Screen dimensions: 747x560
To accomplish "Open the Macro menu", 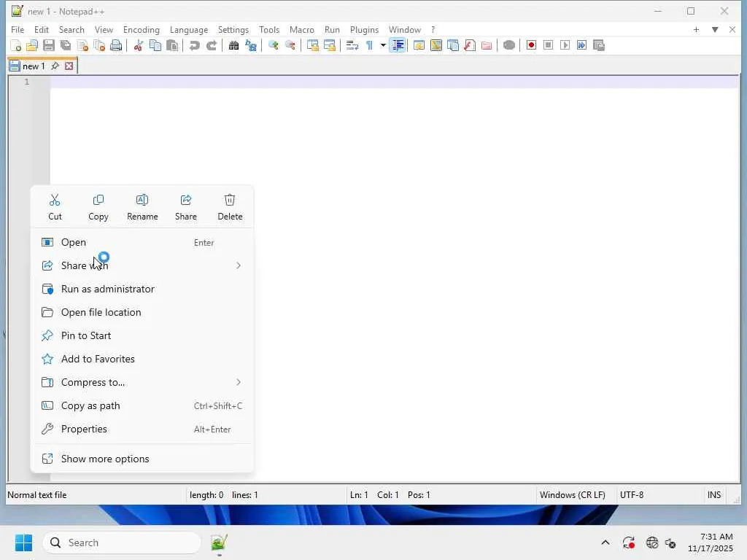I will (301, 29).
